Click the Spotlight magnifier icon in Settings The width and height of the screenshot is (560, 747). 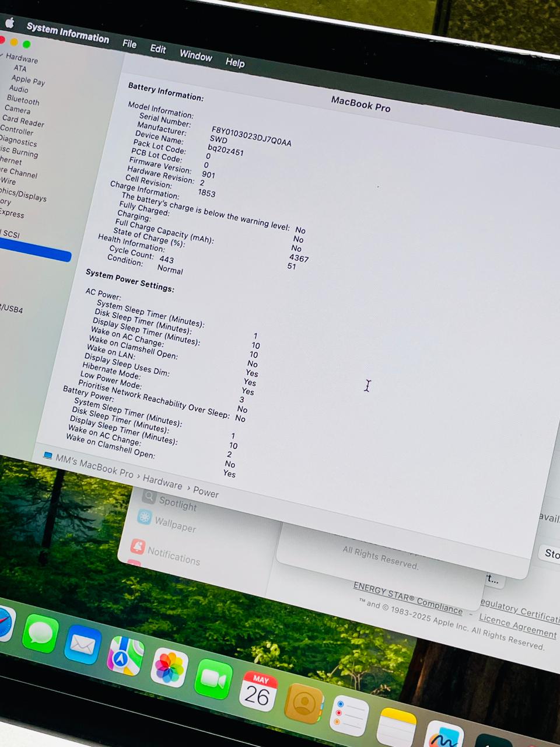click(149, 497)
